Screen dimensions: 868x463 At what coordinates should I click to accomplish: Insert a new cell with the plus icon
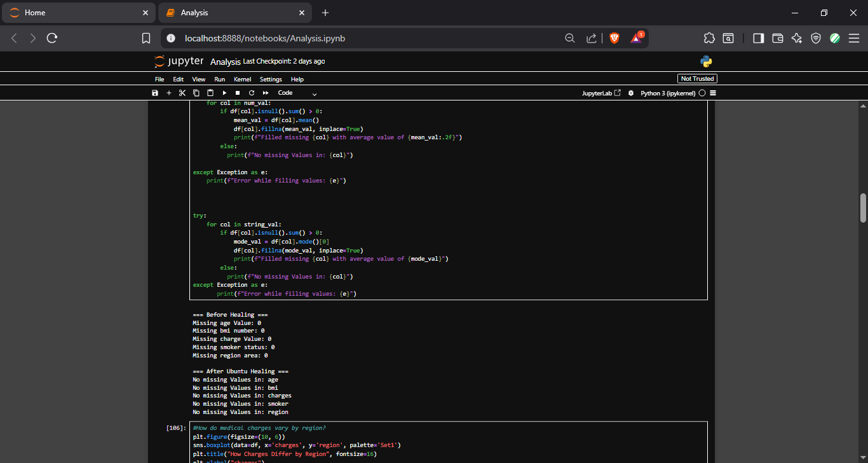pyautogui.click(x=169, y=93)
